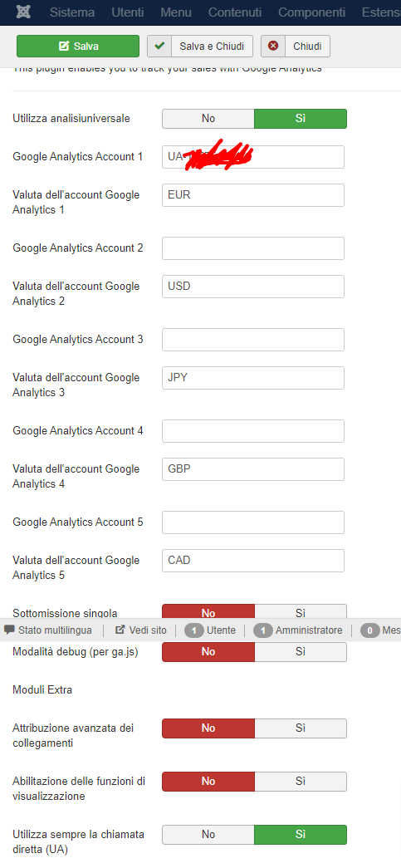Screen dimensions: 401x868
Task: Open the Sistema menu
Action: pyautogui.click(x=72, y=12)
